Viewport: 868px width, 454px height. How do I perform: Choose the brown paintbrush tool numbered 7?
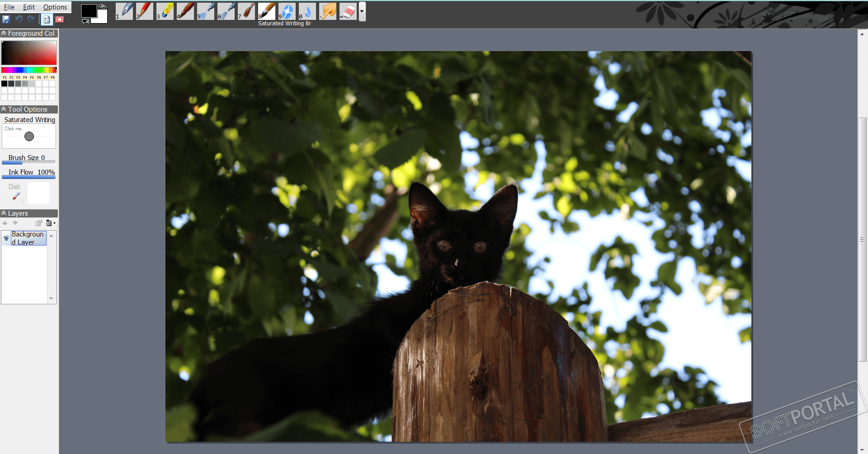pos(246,11)
